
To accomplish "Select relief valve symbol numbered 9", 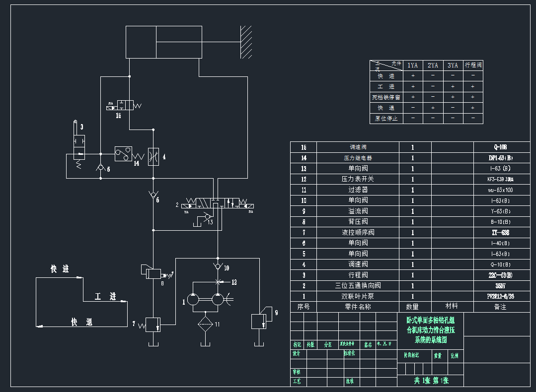I will click(261, 318).
